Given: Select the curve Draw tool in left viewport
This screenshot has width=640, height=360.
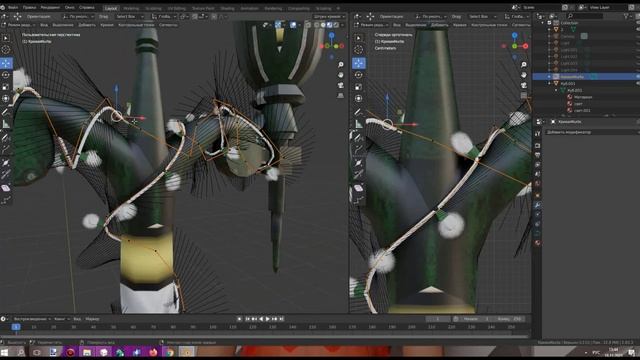Looking at the screenshot, I should [6, 138].
